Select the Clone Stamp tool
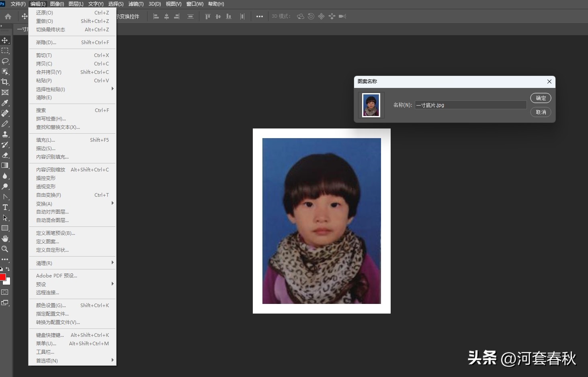The width and height of the screenshot is (588, 377). point(5,134)
